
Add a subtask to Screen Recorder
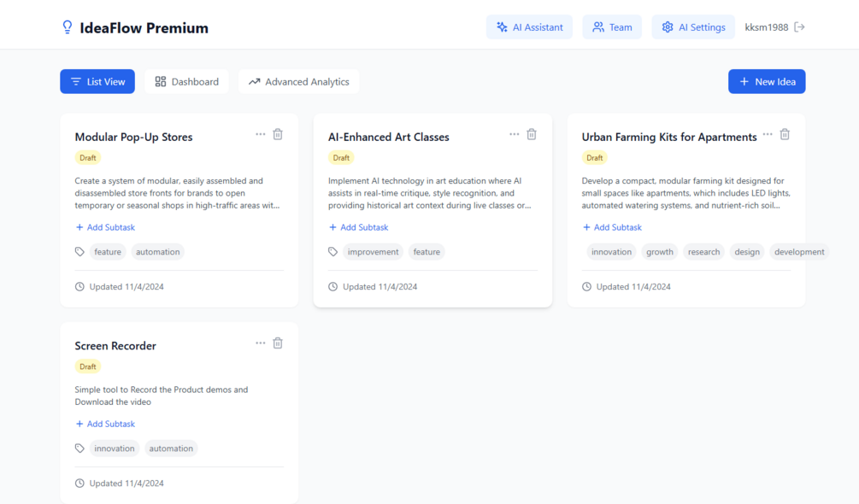tap(105, 423)
